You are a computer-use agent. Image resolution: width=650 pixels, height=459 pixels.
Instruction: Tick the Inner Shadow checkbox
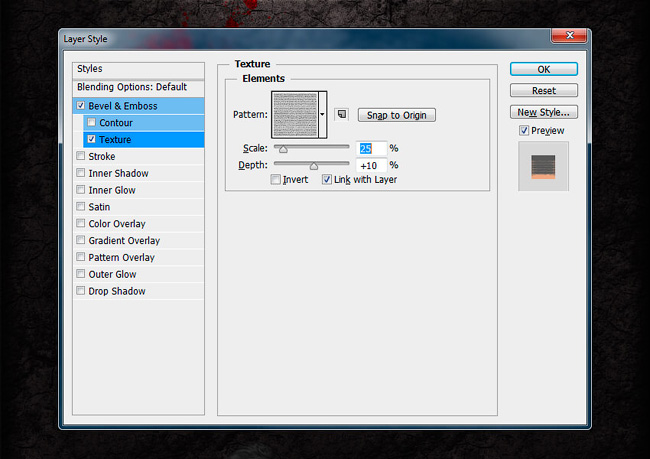pos(80,172)
